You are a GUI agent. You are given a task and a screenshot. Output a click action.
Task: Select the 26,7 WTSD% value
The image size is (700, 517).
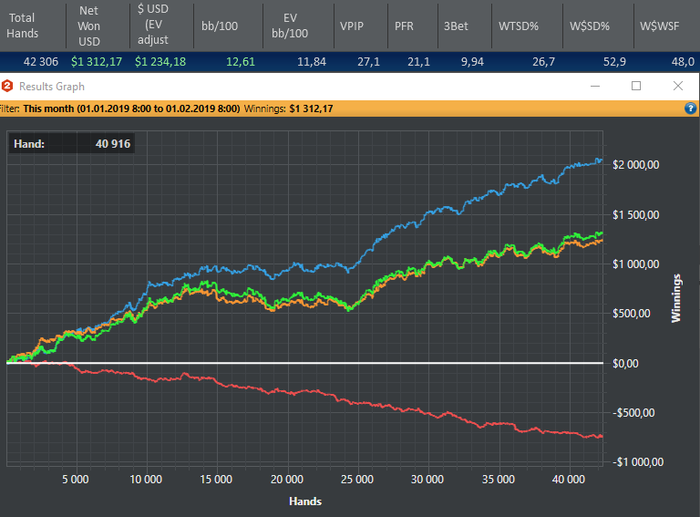(543, 62)
